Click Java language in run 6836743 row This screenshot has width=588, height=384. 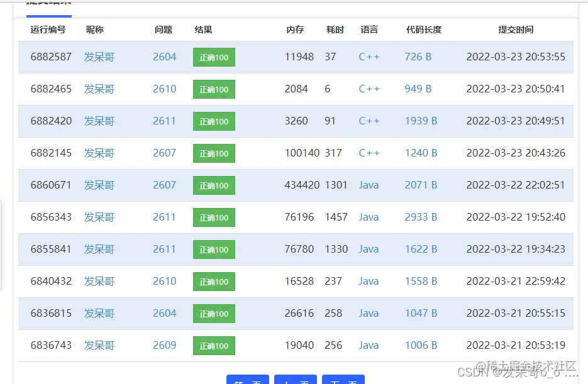[369, 346]
